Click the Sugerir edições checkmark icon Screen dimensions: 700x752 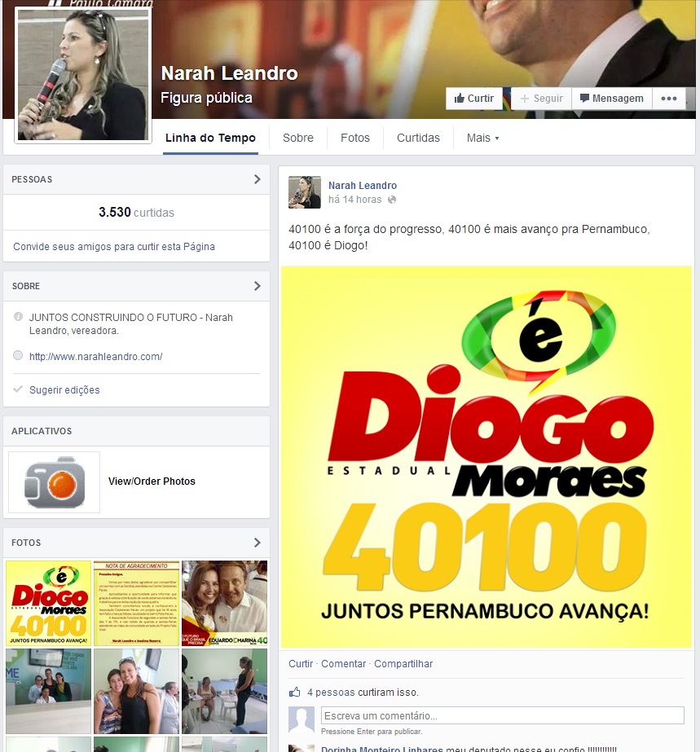(x=18, y=389)
